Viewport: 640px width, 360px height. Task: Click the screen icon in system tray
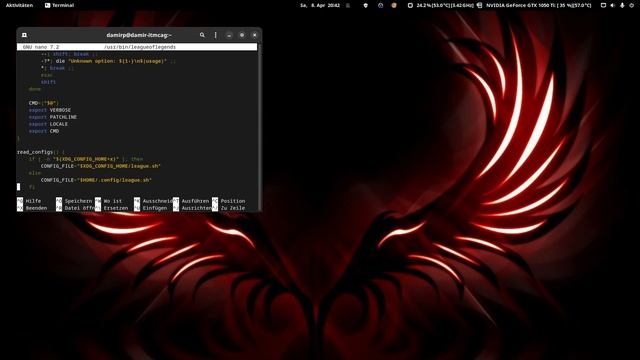(x=603, y=5)
